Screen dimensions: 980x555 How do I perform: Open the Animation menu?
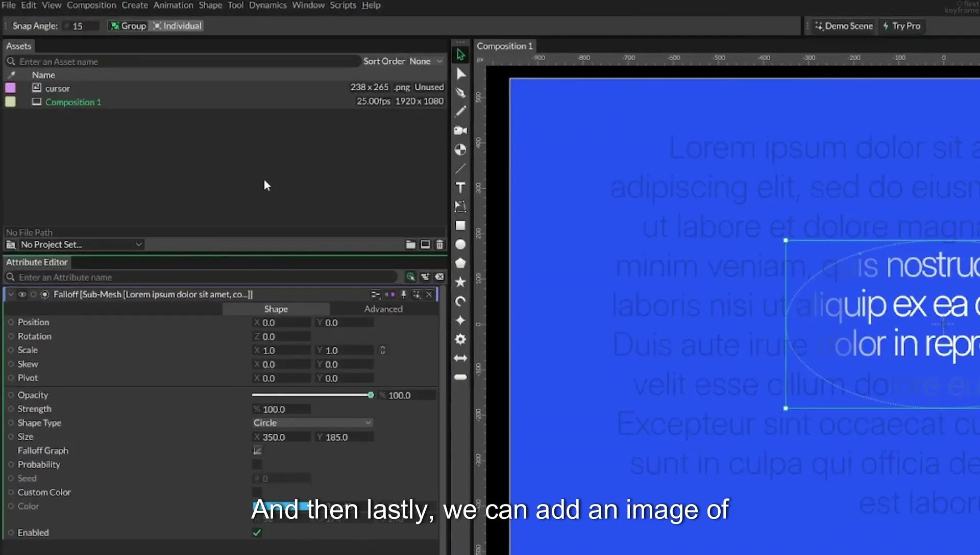(x=173, y=5)
